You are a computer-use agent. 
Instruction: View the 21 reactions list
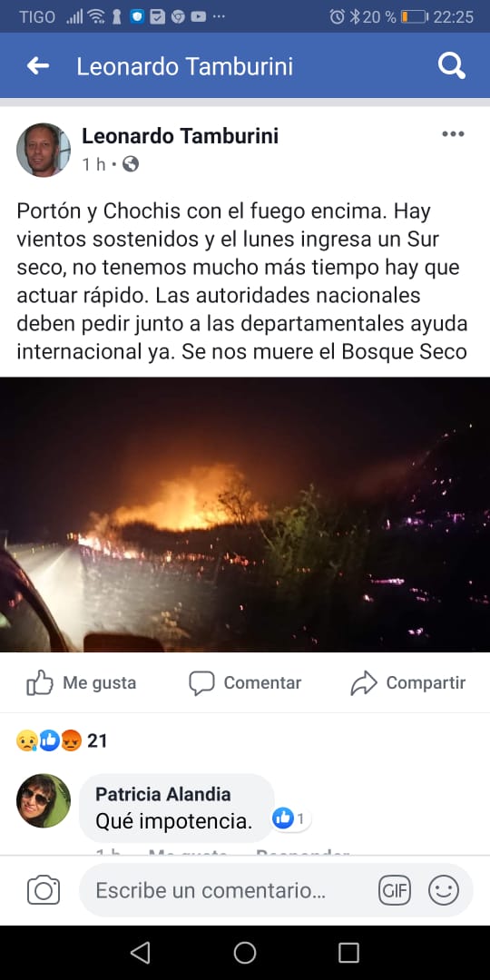(x=62, y=740)
